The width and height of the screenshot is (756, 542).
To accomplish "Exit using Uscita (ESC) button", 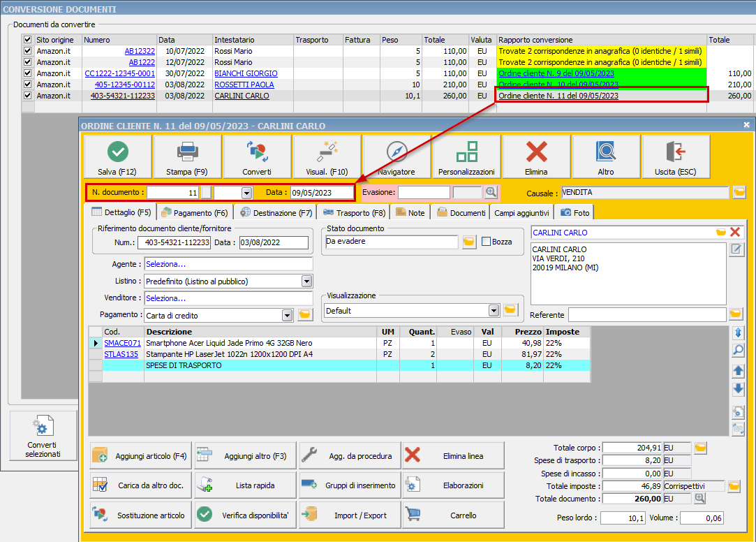I will (676, 156).
